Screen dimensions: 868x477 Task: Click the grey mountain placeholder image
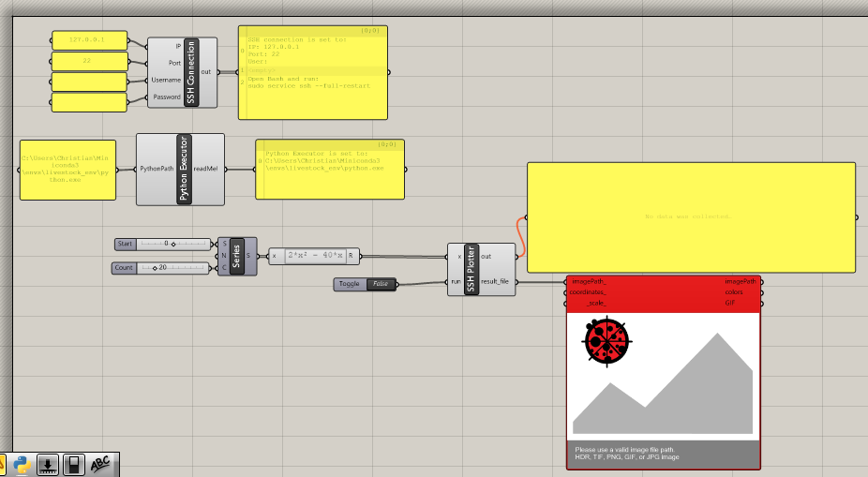point(663,383)
